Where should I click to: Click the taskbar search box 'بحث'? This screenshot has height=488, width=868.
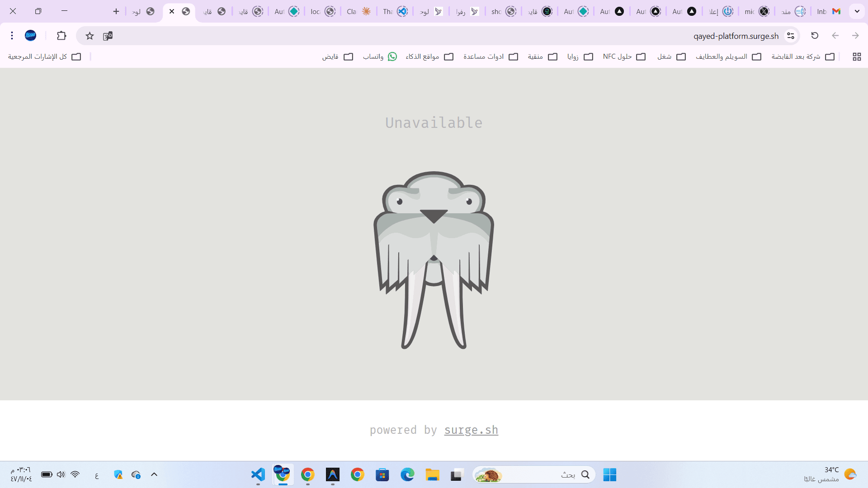click(x=534, y=474)
